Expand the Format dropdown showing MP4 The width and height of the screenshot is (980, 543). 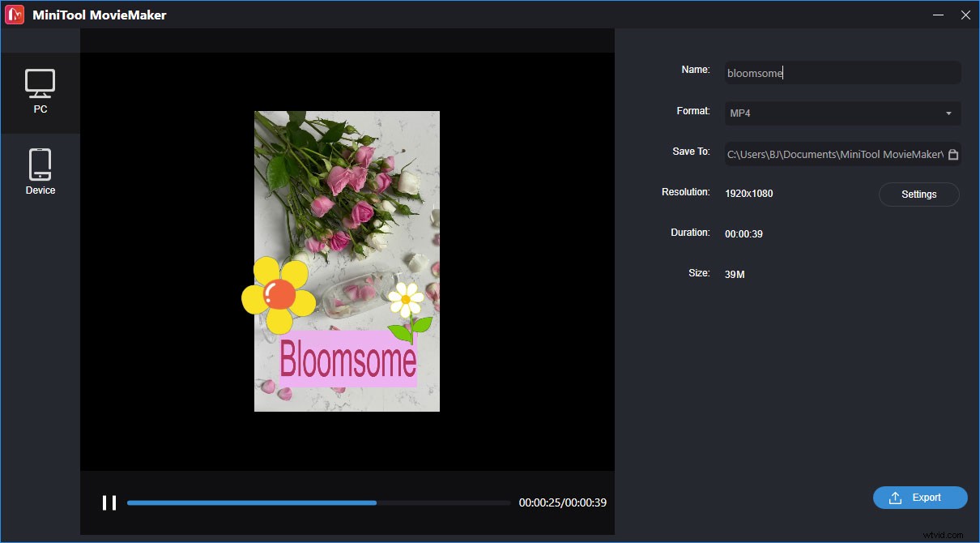click(842, 113)
